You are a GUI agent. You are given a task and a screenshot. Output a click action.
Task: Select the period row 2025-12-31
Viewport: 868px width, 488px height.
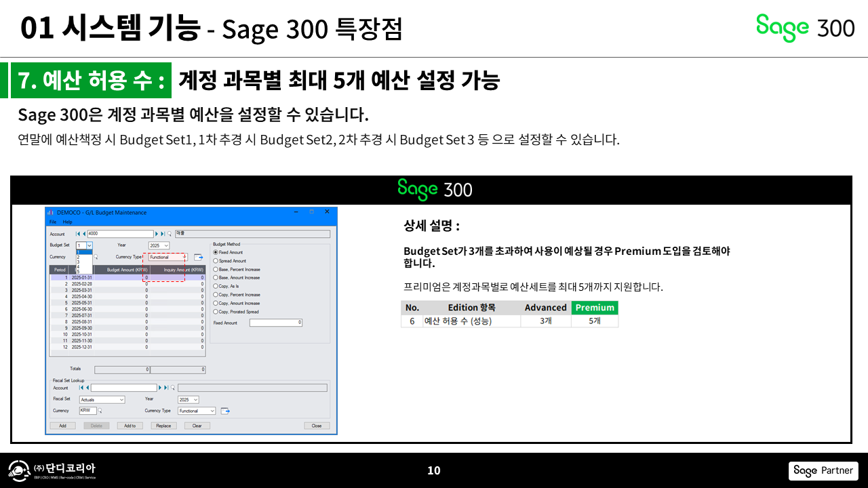click(x=127, y=347)
